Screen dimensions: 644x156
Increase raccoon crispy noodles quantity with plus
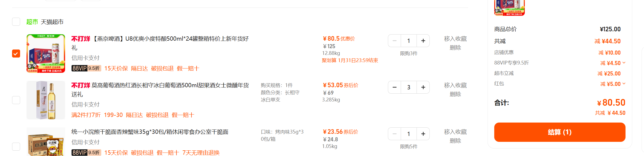point(423,134)
